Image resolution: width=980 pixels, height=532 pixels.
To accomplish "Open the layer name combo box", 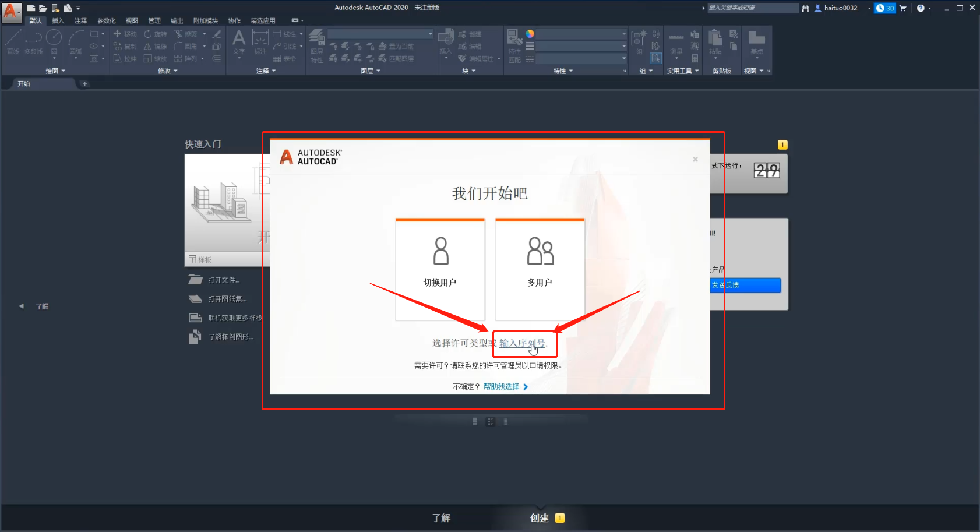I will tap(381, 34).
